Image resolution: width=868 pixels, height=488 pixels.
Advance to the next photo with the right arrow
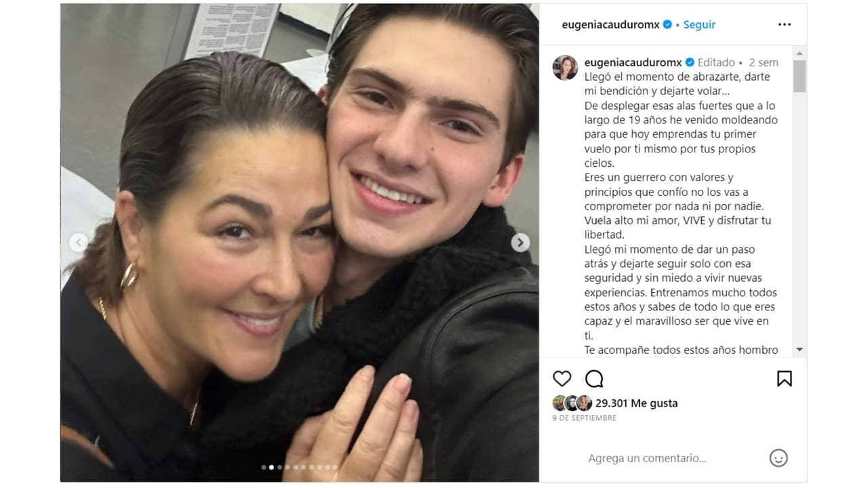(519, 242)
